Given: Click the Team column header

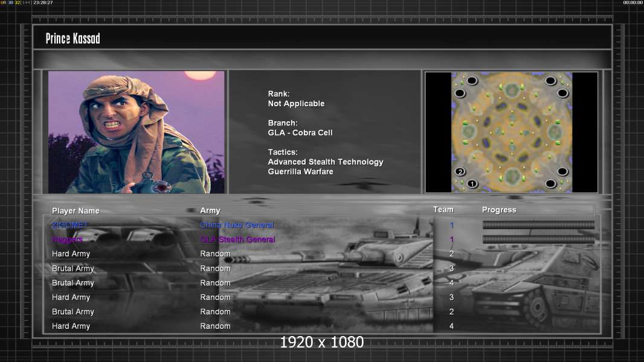Looking at the screenshot, I should point(443,209).
